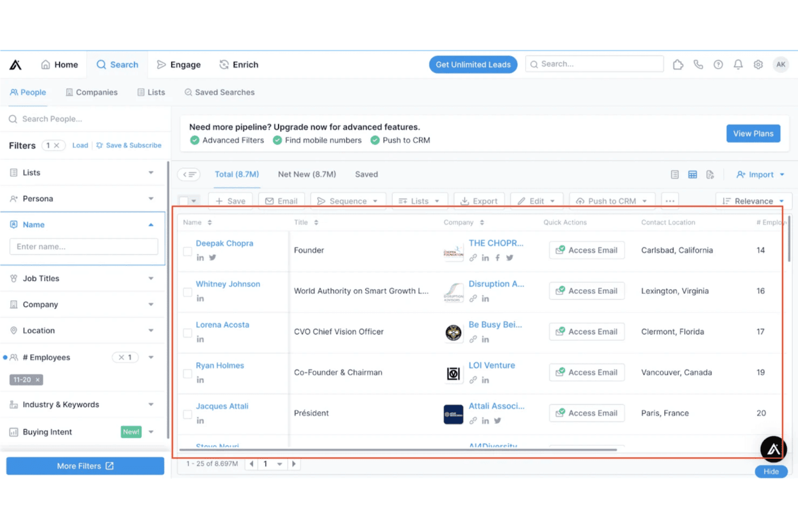Check the Ryan Holmes row checkbox

[187, 374]
